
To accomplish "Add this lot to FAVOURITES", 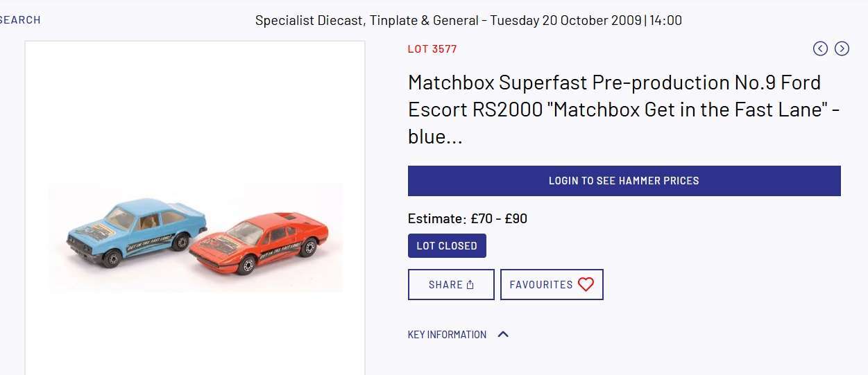I will click(x=552, y=284).
